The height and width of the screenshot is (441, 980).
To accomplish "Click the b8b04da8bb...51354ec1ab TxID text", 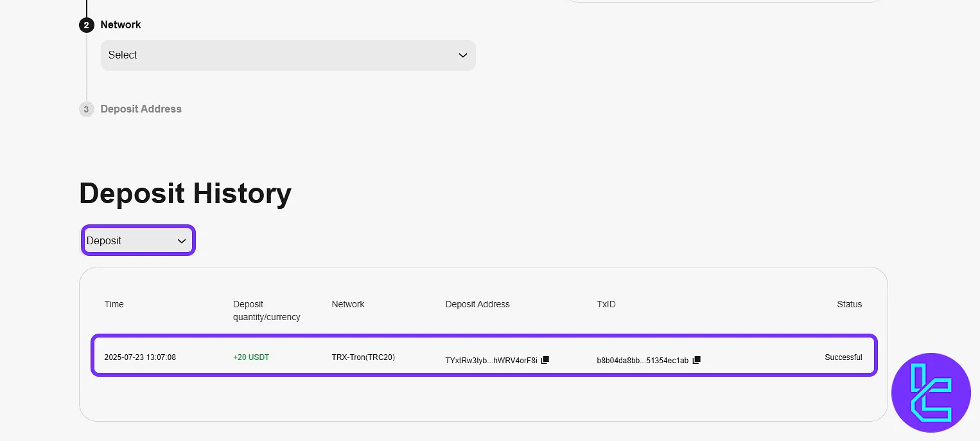I will [x=643, y=361].
